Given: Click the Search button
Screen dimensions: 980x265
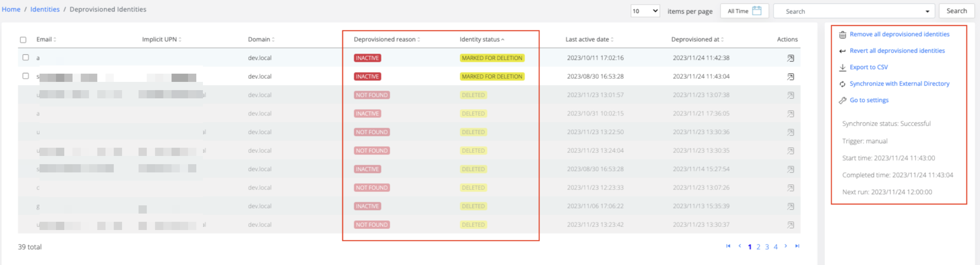Looking at the screenshot, I should [x=957, y=11].
